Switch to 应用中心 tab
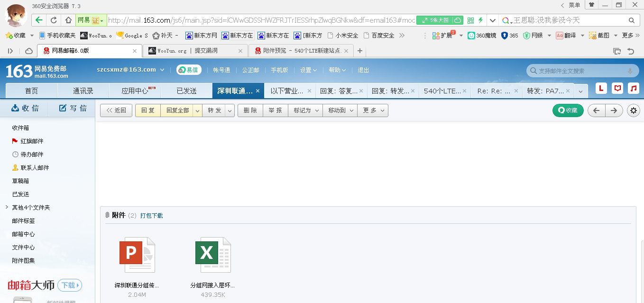 point(135,91)
